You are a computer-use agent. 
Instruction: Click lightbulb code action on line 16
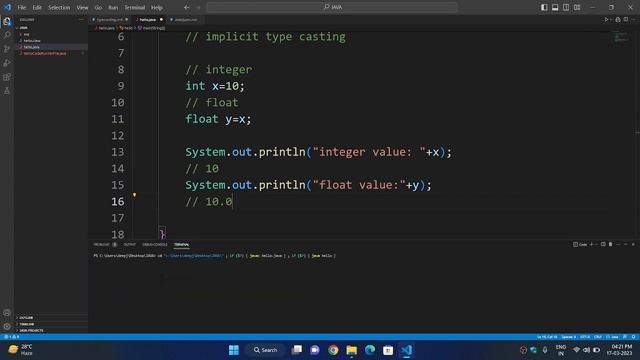pos(134,196)
